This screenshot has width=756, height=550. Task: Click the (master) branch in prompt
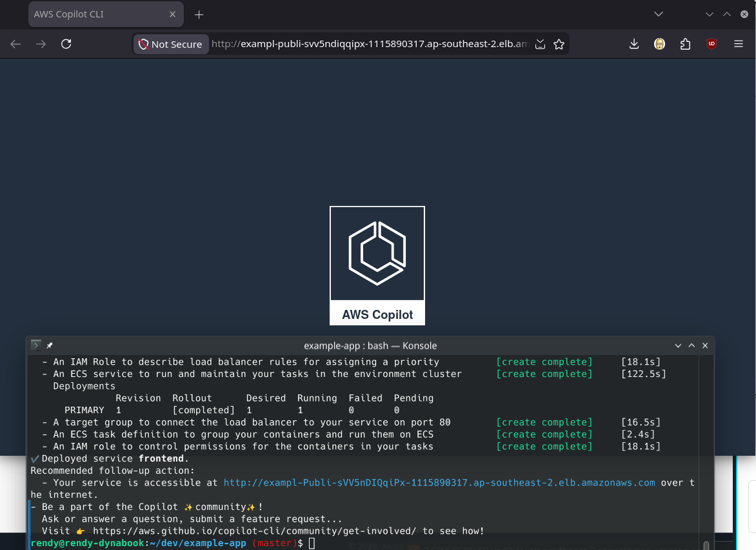[x=274, y=543]
